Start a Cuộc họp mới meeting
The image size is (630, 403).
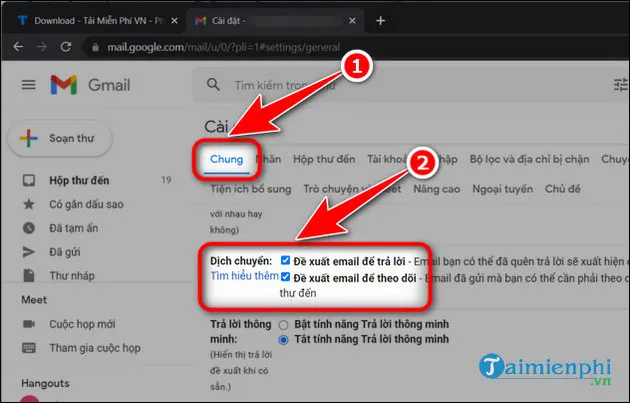82,324
